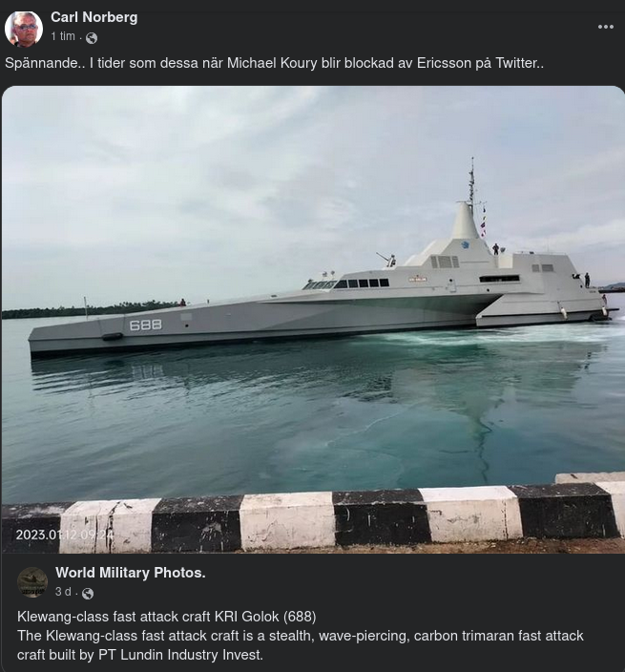The image size is (625, 672).
Task: Open the post options three-dots menu
Action: click(x=605, y=27)
